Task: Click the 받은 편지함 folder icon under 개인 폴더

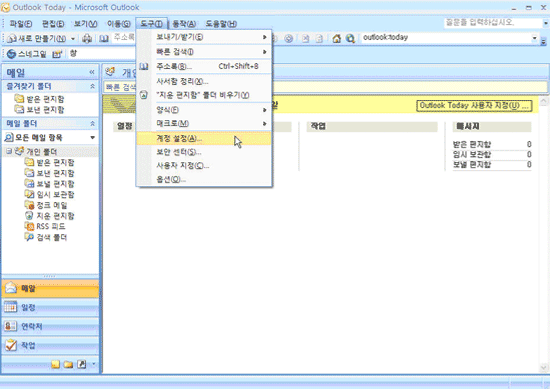Action: [x=29, y=162]
